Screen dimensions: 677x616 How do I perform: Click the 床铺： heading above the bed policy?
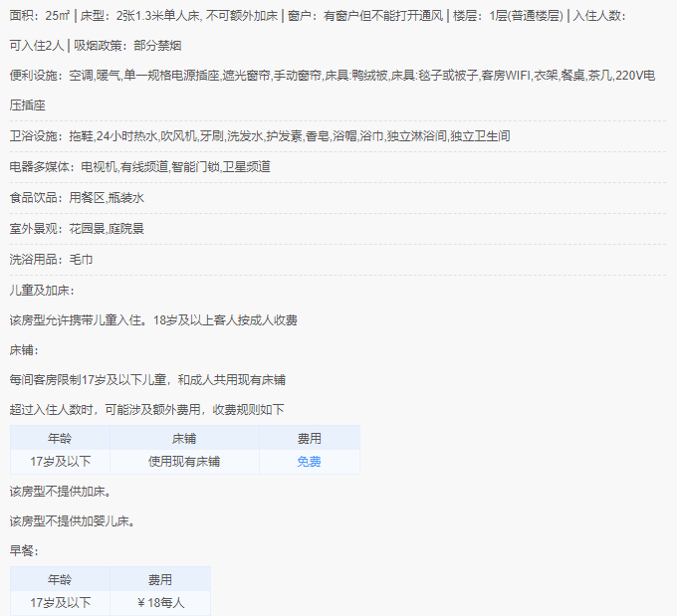coord(24,350)
